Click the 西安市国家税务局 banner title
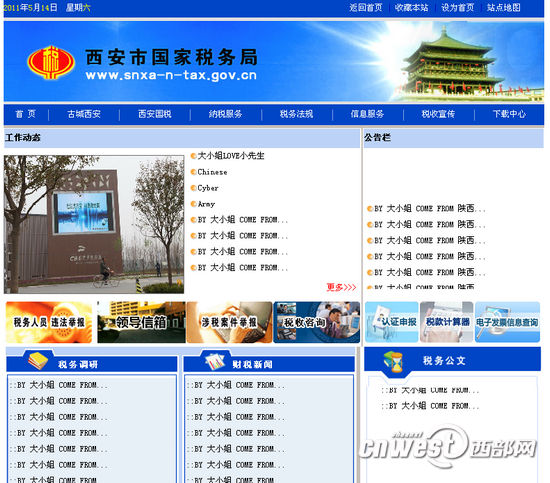 tap(172, 57)
